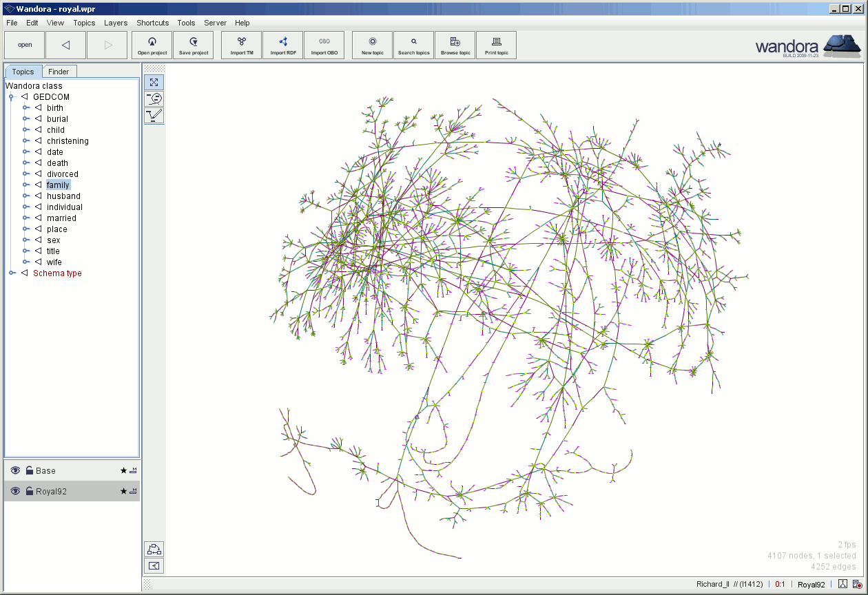Select the expand/move graph tool

(154, 83)
